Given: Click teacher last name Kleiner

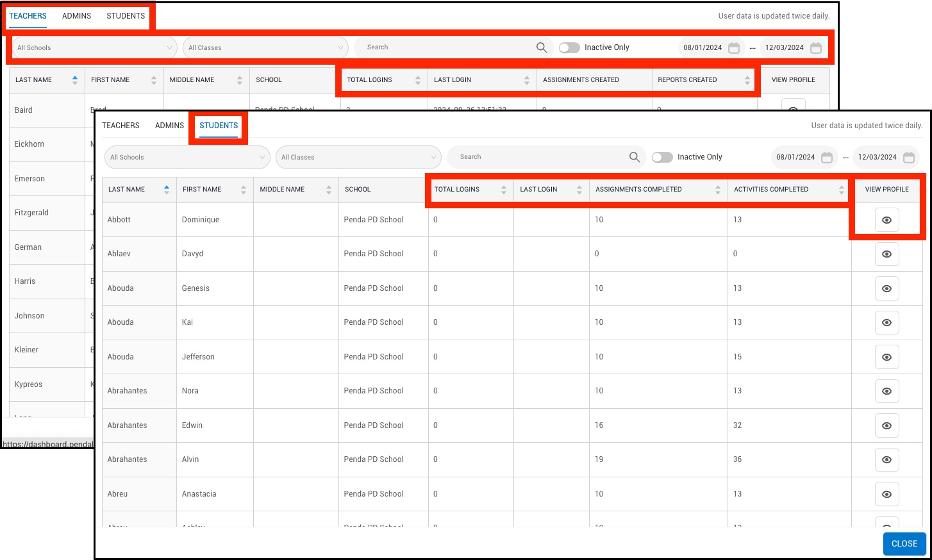Looking at the screenshot, I should (26, 350).
